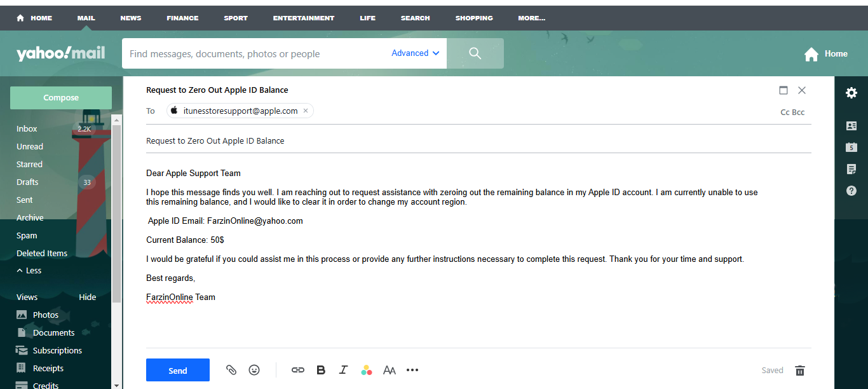Click the misspelled "FarzinOnline" signature word
Image resolution: width=868 pixels, height=389 pixels.
point(170,297)
